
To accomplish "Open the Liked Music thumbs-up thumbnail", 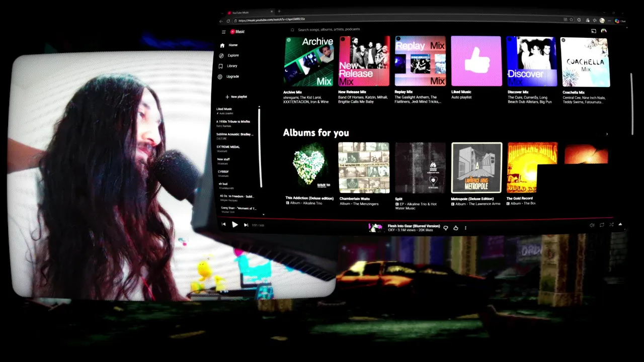I will click(x=476, y=61).
